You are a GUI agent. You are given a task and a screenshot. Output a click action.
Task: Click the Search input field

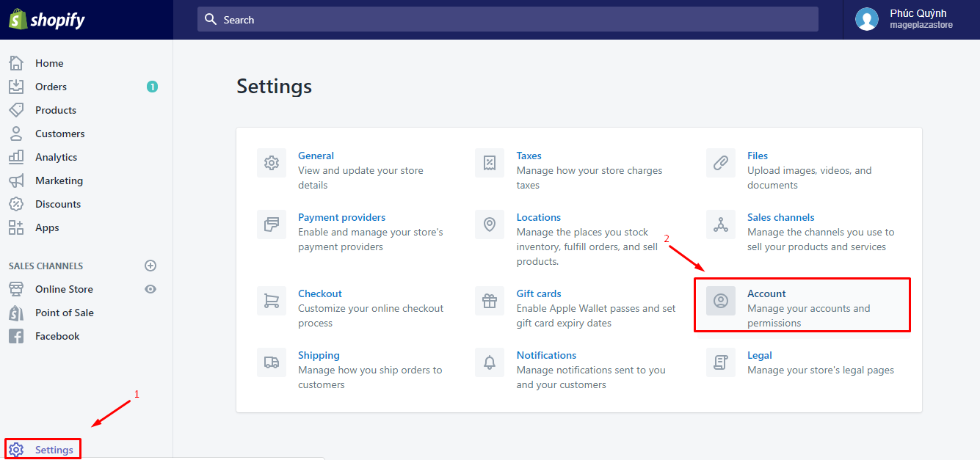508,19
